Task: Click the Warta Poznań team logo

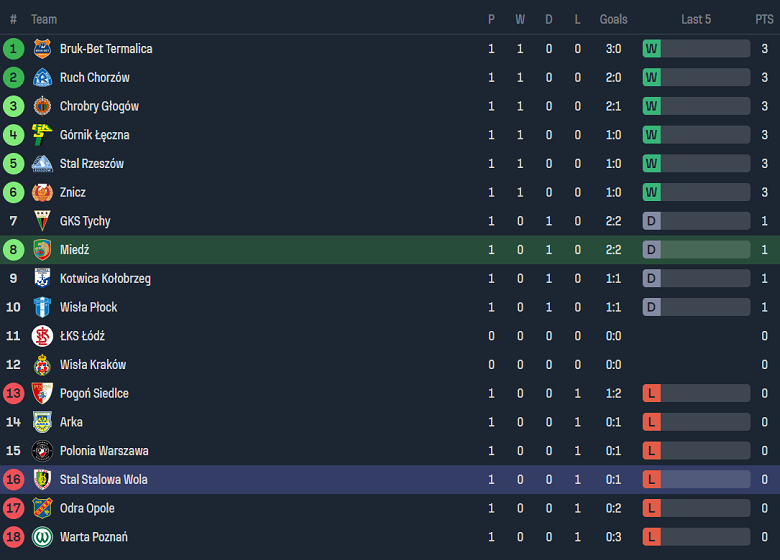Action: click(x=42, y=537)
